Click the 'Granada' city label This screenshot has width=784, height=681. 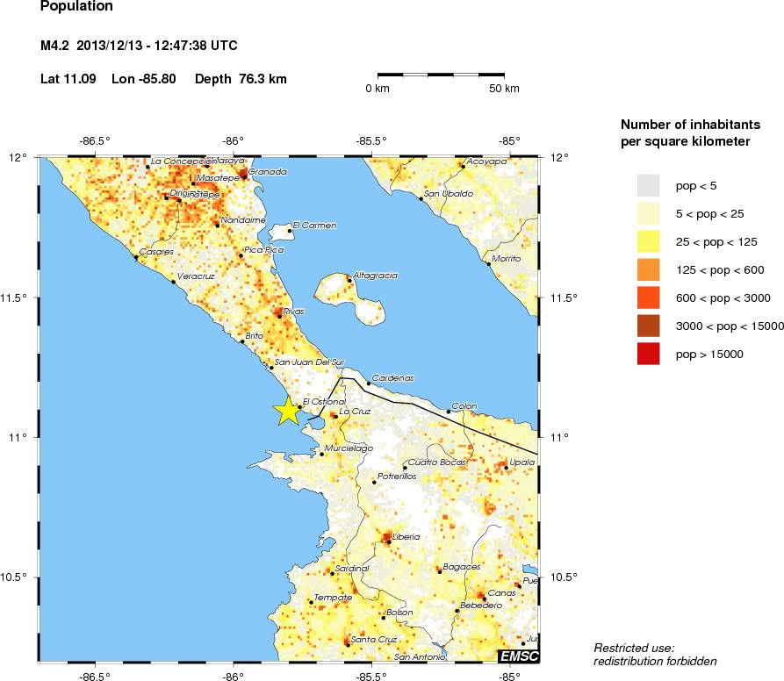click(x=268, y=172)
